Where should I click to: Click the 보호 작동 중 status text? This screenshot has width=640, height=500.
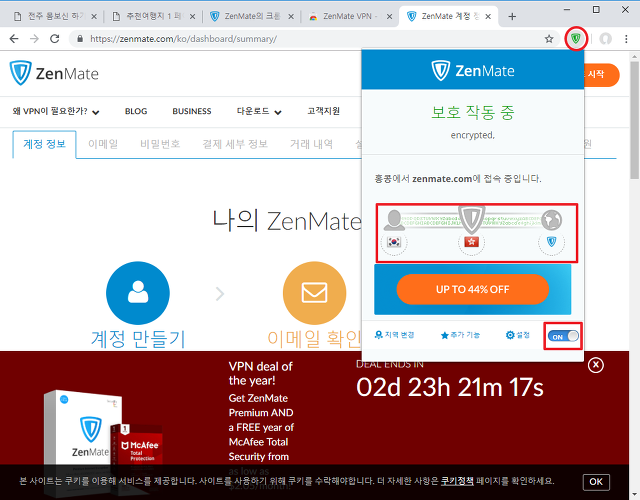[x=473, y=112]
